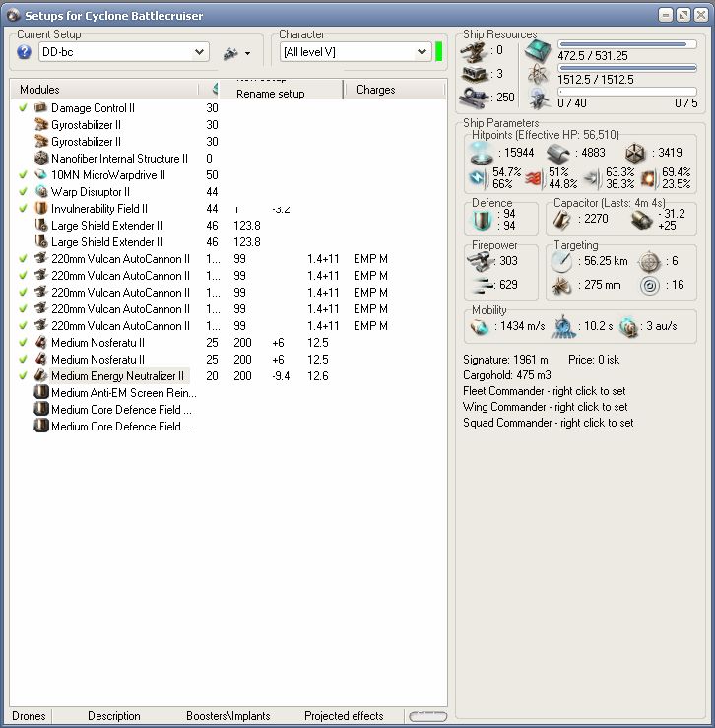Viewport: 715px width, 728px height.
Task: Open the Current Setup DD-bc combo box
Action: click(x=123, y=52)
